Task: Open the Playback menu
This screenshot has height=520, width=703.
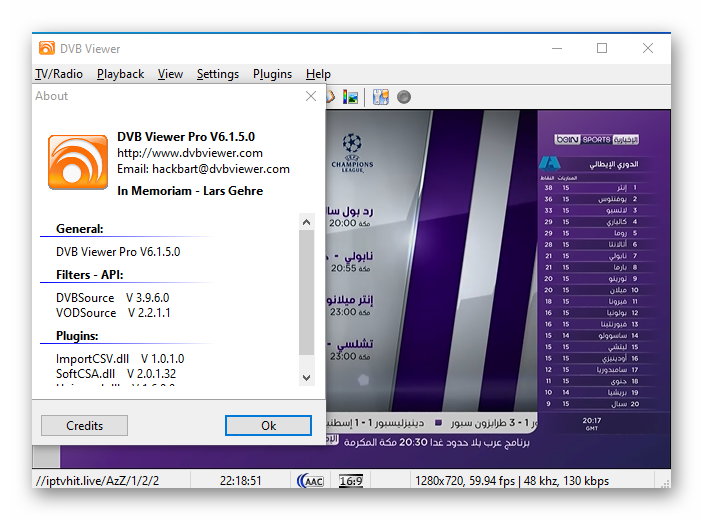Action: [120, 74]
